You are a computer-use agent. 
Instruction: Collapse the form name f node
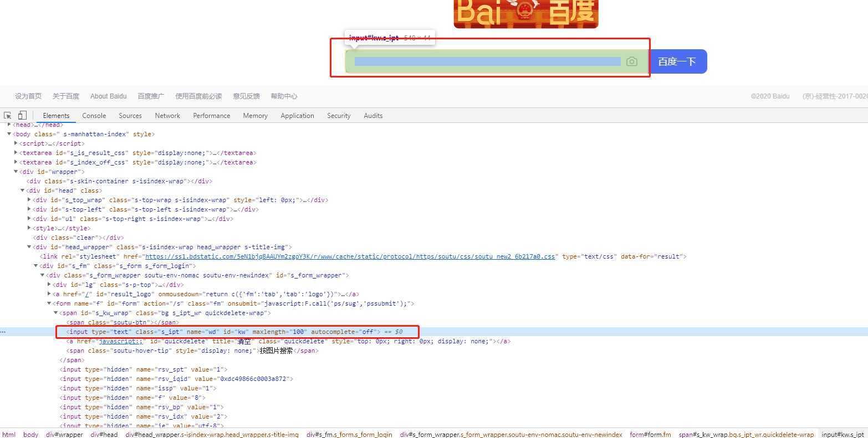[49, 303]
